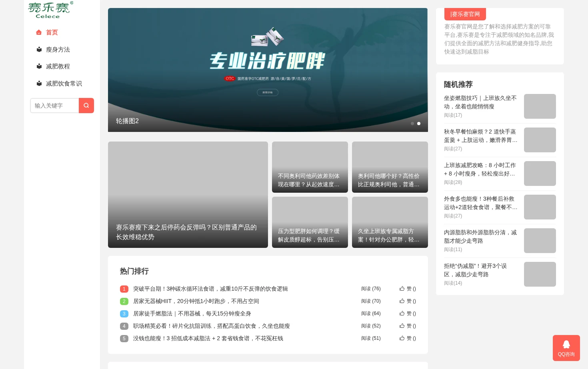Open article 职场精英必看！碎片化抗阻训练
The height and width of the screenshot is (369, 588).
pyautogui.click(x=212, y=326)
